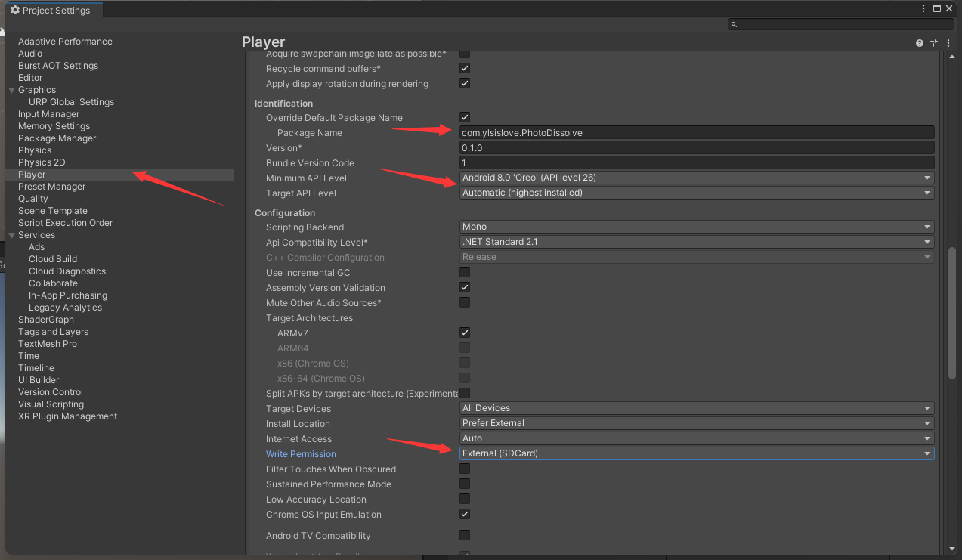Open the window title bar options menu
Screen dimensions: 962x560
(x=923, y=8)
